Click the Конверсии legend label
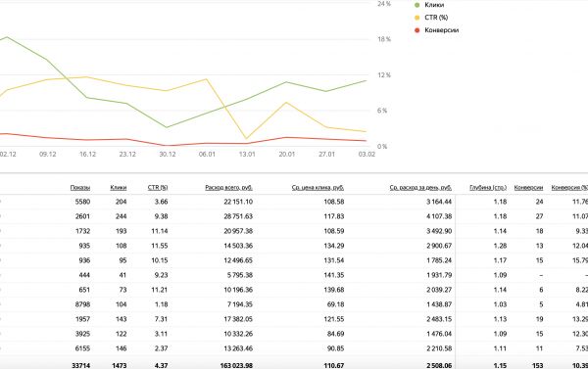This screenshot has width=588, height=369. click(441, 30)
